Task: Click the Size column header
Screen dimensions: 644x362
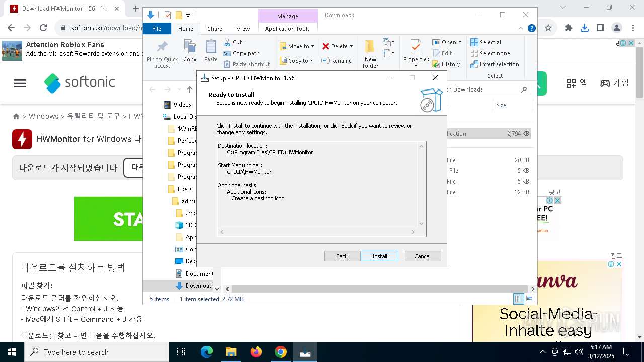Action: [x=501, y=105]
